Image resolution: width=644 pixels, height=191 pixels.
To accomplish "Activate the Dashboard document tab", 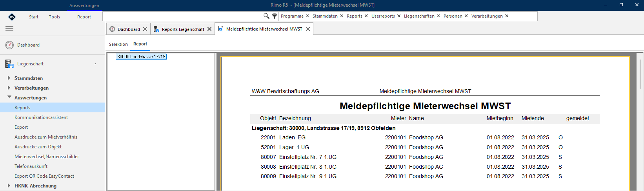I will pyautogui.click(x=129, y=29).
